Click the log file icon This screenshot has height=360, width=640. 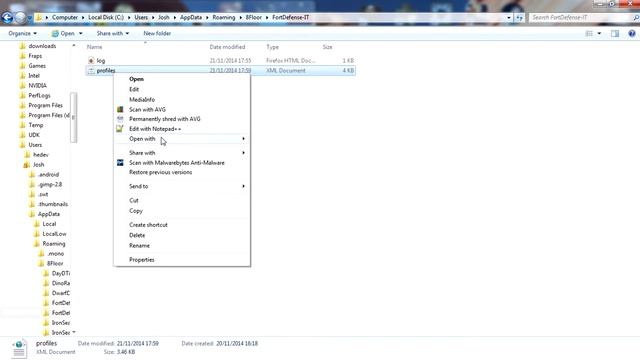point(91,60)
